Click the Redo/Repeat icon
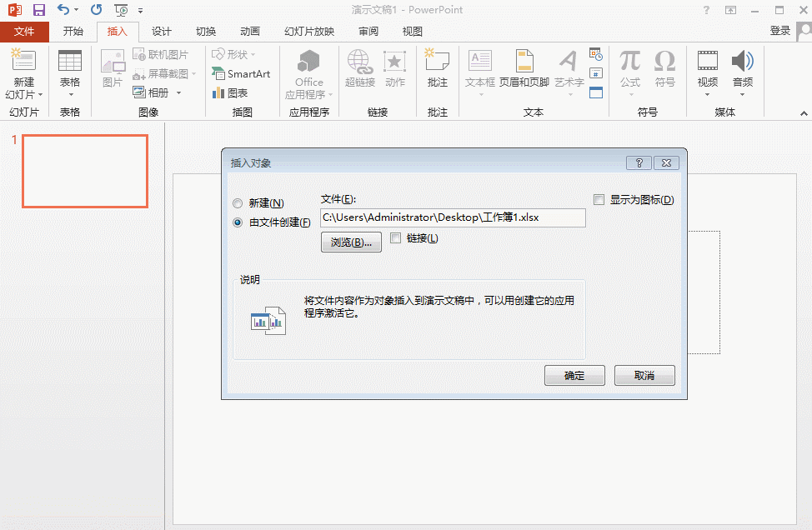812x530 pixels. (97, 10)
